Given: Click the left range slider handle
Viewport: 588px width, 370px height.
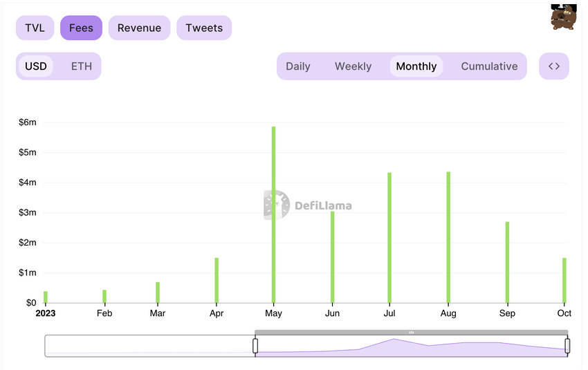Looking at the screenshot, I should [x=255, y=346].
